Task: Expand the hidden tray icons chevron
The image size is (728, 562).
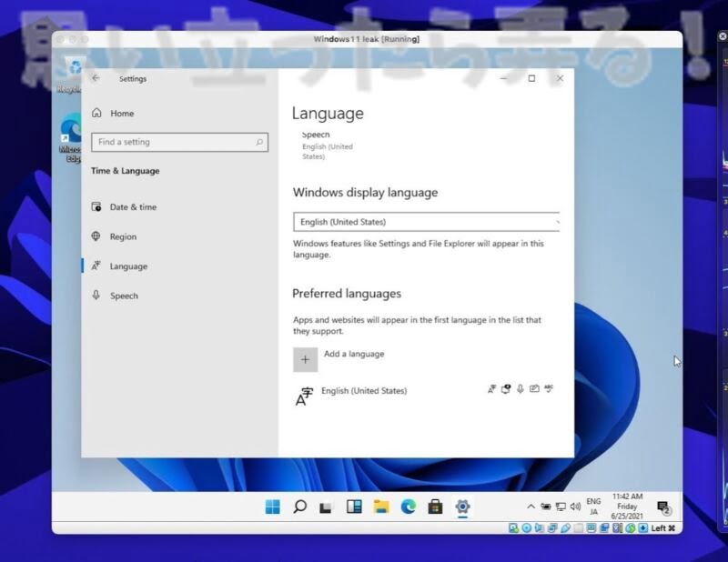Action: click(531, 507)
